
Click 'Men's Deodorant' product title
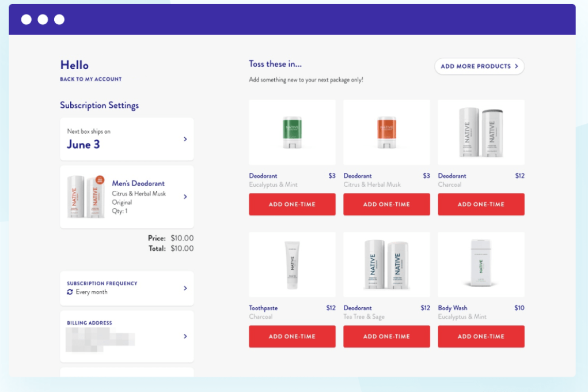(x=138, y=183)
